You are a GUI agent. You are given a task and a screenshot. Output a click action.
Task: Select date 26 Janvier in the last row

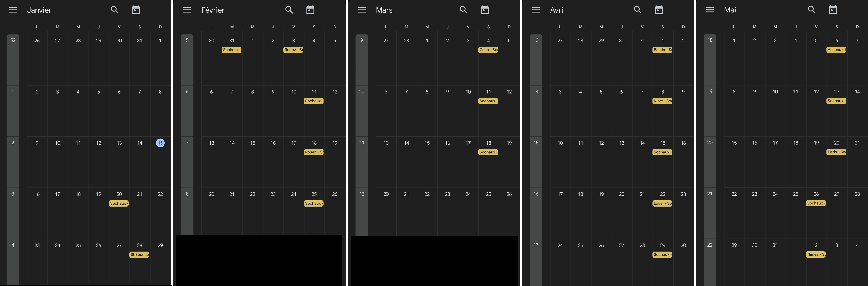tap(98, 245)
